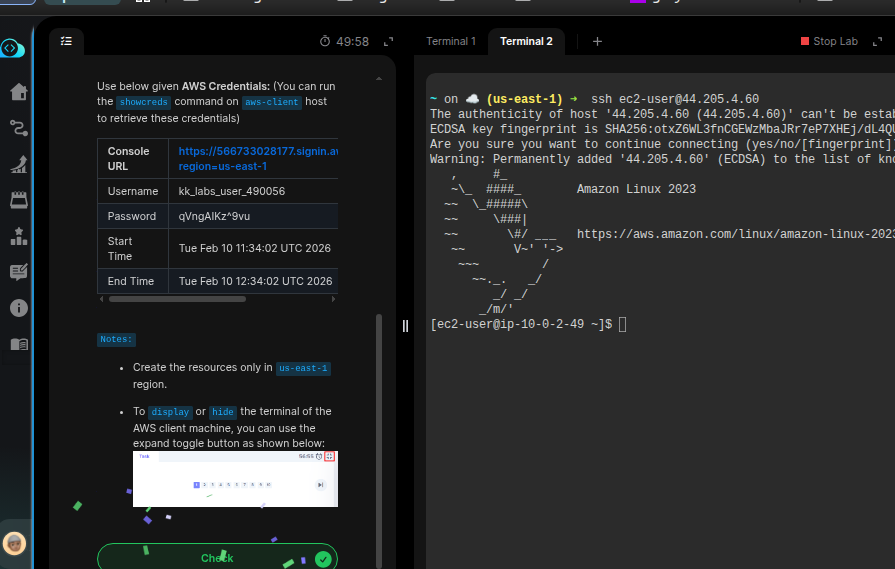
Task: Click the lab timer clock icon
Action: pos(325,41)
